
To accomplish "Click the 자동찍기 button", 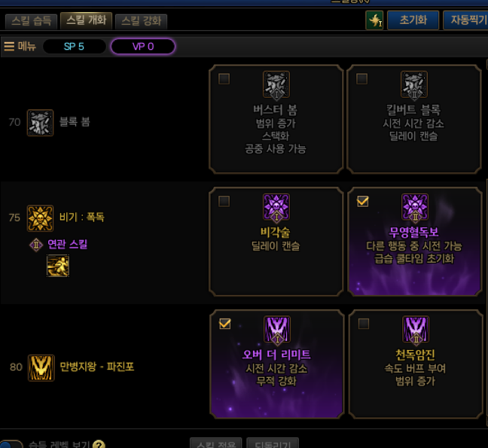I will [x=466, y=20].
